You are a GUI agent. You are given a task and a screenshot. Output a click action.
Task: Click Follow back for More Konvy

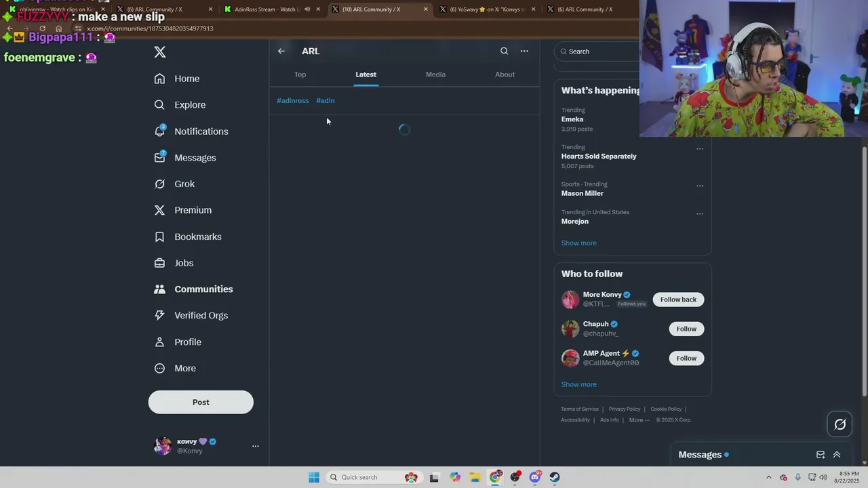pos(678,300)
